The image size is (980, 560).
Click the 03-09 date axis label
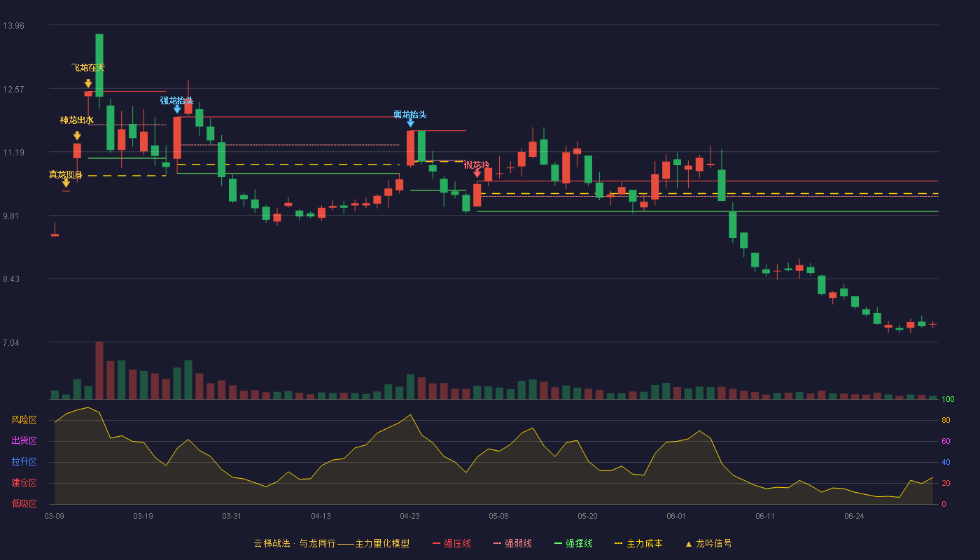click(54, 516)
